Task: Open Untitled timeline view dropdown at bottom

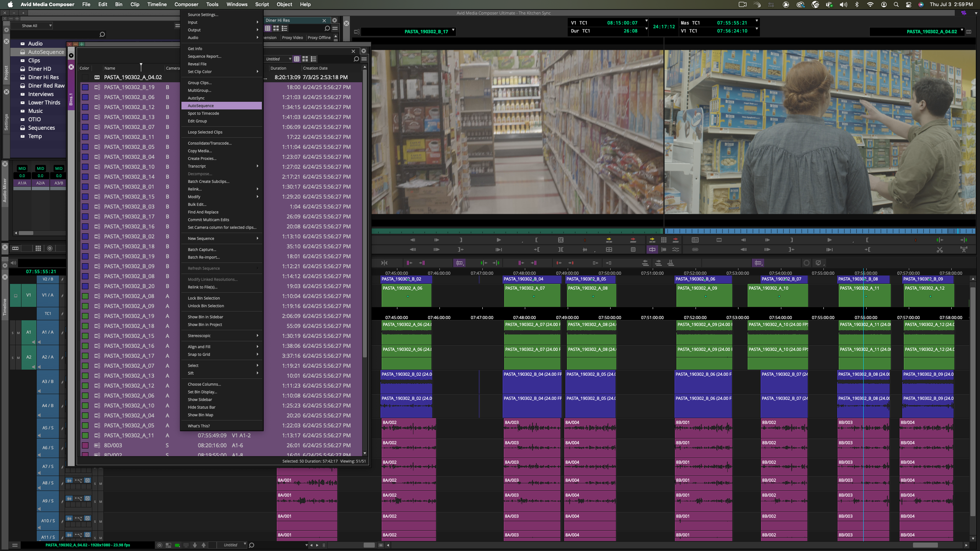Action: pyautogui.click(x=233, y=545)
